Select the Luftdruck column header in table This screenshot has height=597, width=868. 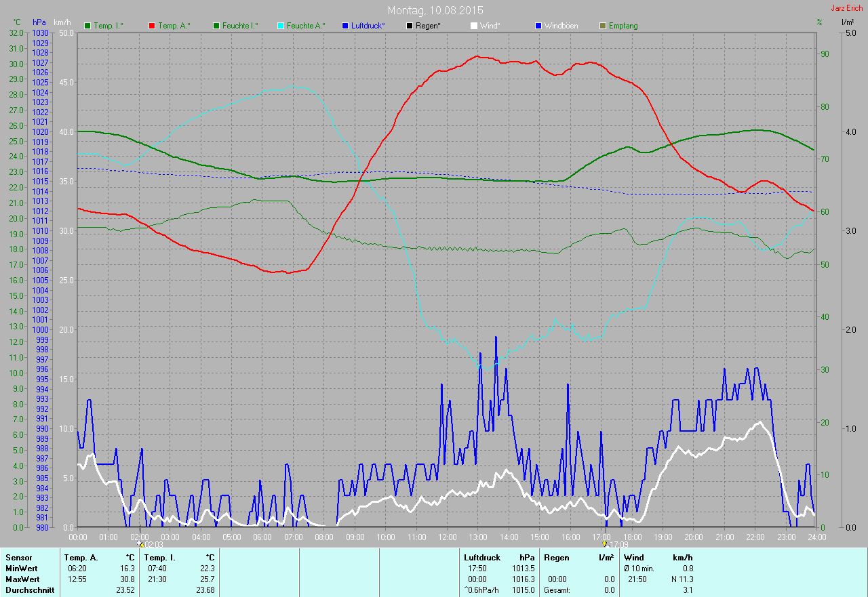[481, 558]
